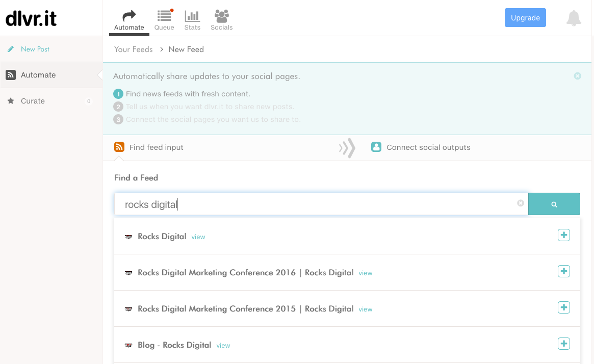Click the dlvr.it logo
The width and height of the screenshot is (594, 364).
31,18
